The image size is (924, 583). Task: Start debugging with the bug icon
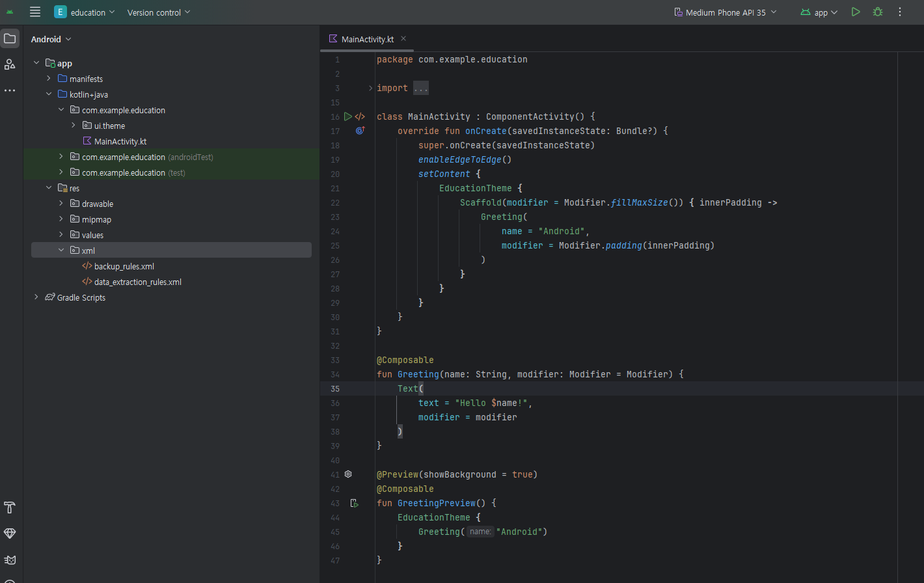(x=878, y=12)
